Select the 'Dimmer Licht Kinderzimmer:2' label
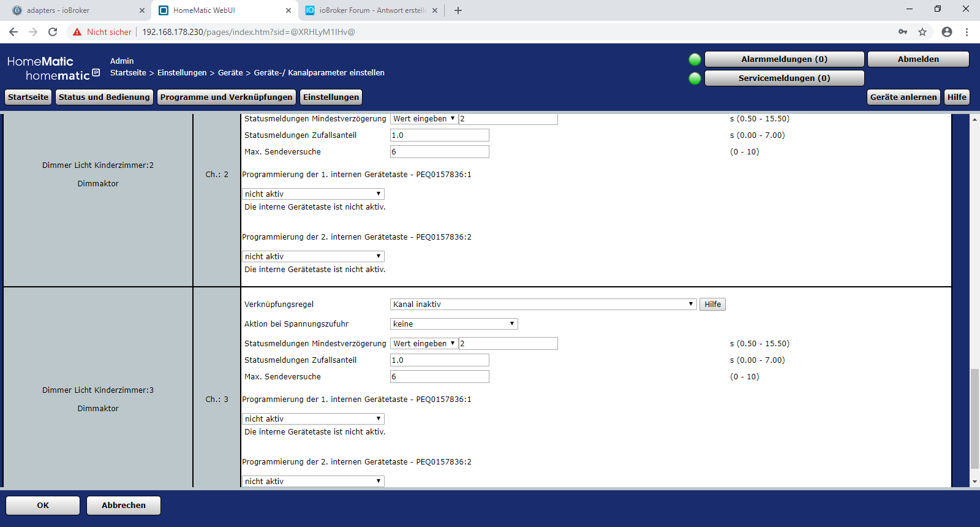This screenshot has height=527, width=980. [98, 165]
